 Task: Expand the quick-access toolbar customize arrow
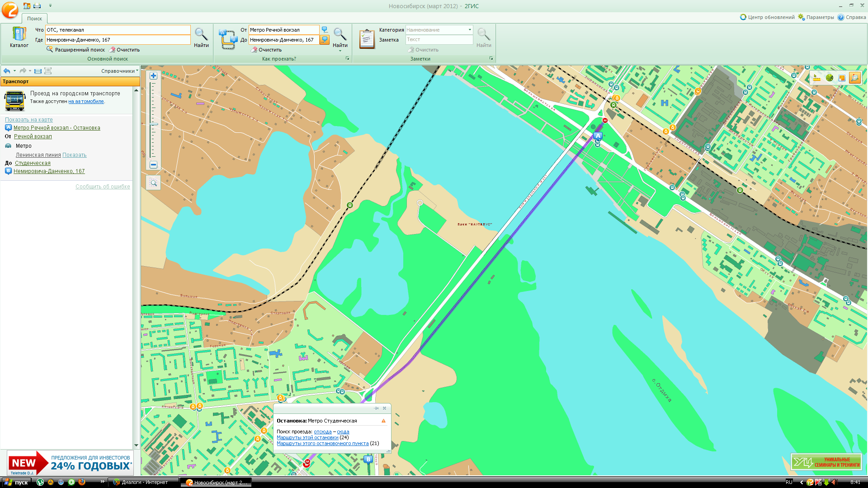pos(50,6)
